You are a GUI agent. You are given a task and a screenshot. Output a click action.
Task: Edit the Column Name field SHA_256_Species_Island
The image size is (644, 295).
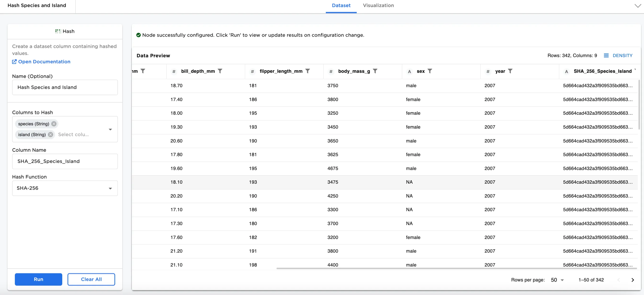pos(65,161)
